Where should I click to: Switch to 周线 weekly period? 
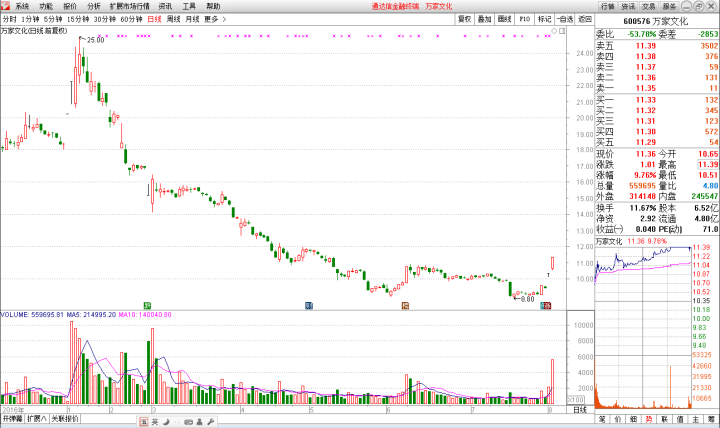point(173,19)
